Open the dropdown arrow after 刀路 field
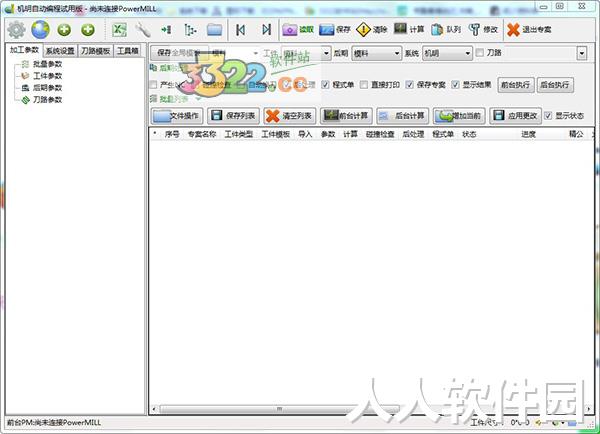Image resolution: width=600 pixels, height=434 pixels. pos(582,53)
